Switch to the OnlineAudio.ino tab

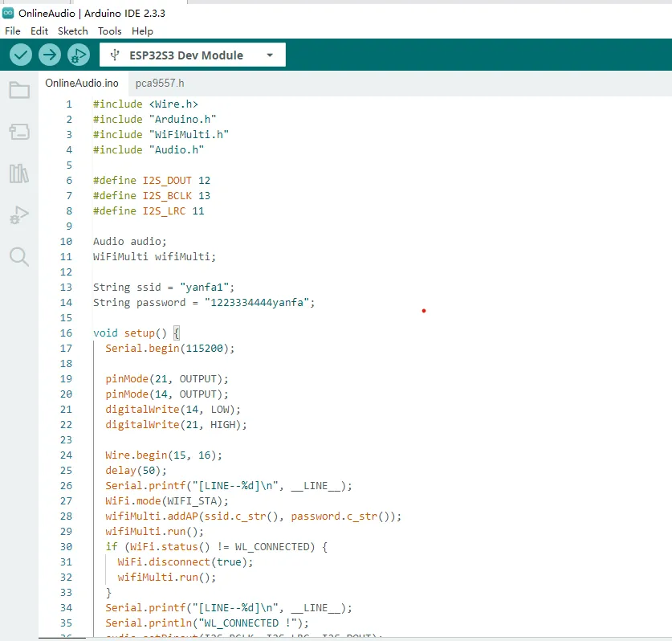coord(82,84)
